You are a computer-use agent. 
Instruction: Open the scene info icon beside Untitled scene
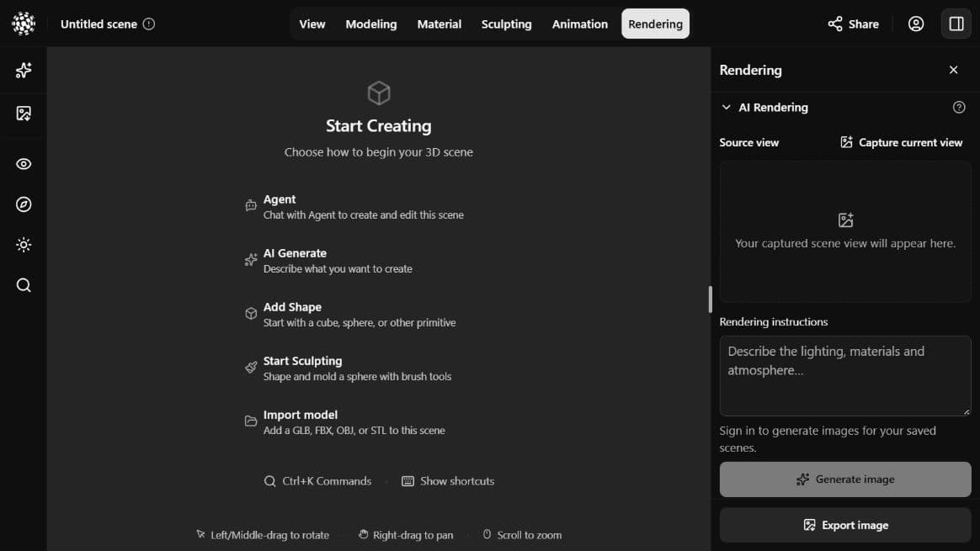tap(149, 24)
